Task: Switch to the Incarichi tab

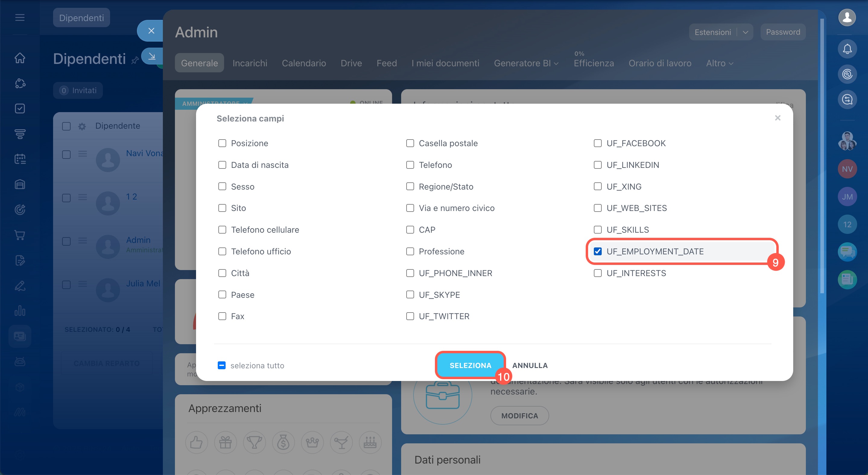Action: coord(250,63)
